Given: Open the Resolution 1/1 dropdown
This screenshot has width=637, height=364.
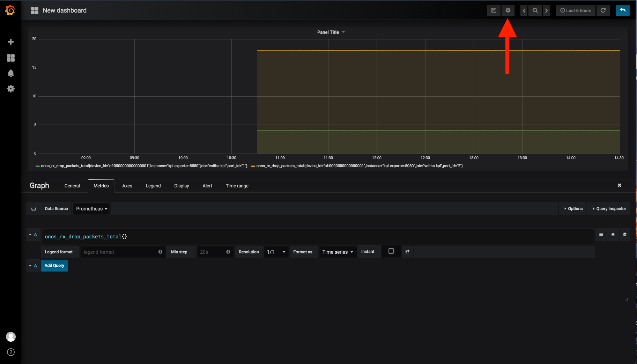Looking at the screenshot, I should 276,252.
